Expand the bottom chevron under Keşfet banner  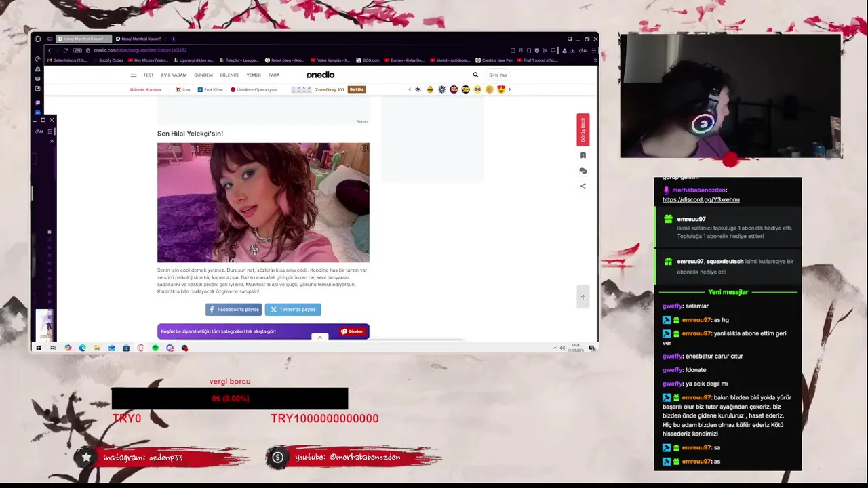click(320, 337)
